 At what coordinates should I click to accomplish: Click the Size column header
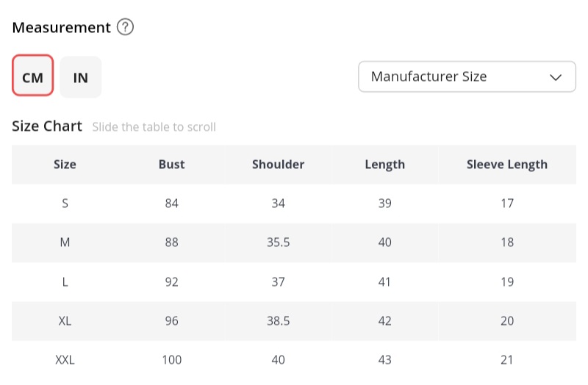(65, 165)
